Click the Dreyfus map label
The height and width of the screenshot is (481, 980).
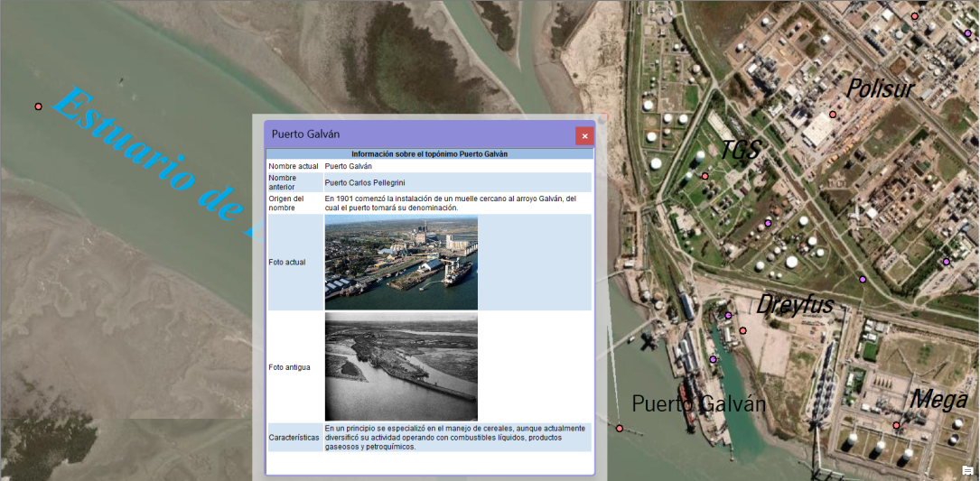coord(794,305)
